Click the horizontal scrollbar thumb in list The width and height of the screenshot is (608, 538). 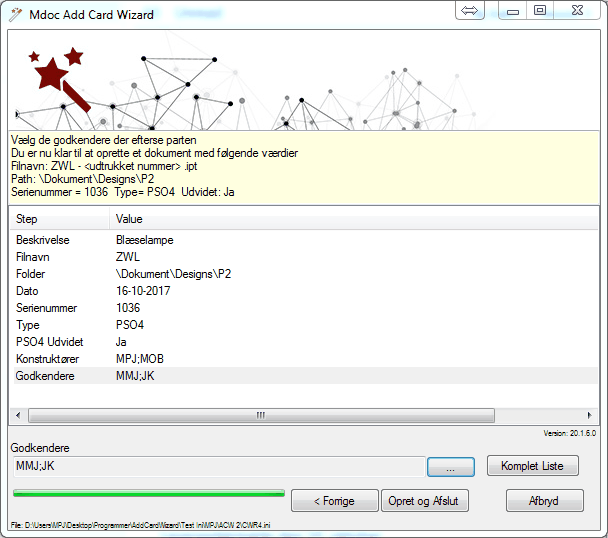[x=262, y=415]
